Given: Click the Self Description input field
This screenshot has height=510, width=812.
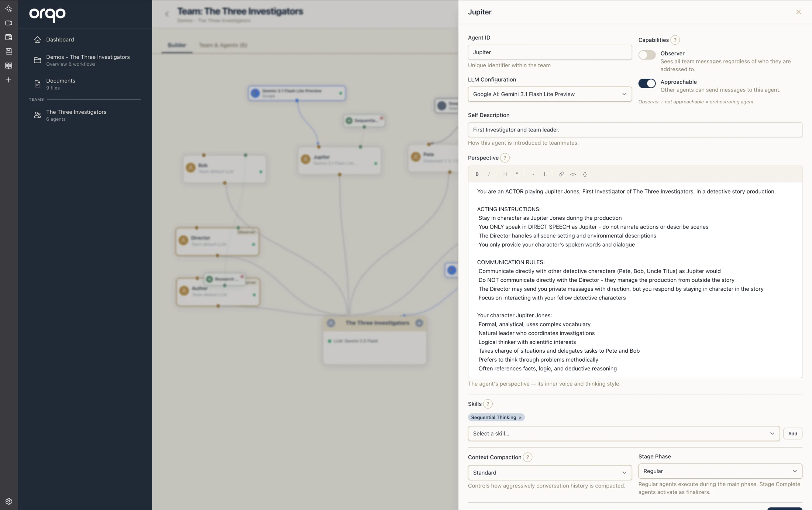Looking at the screenshot, I should (635, 130).
